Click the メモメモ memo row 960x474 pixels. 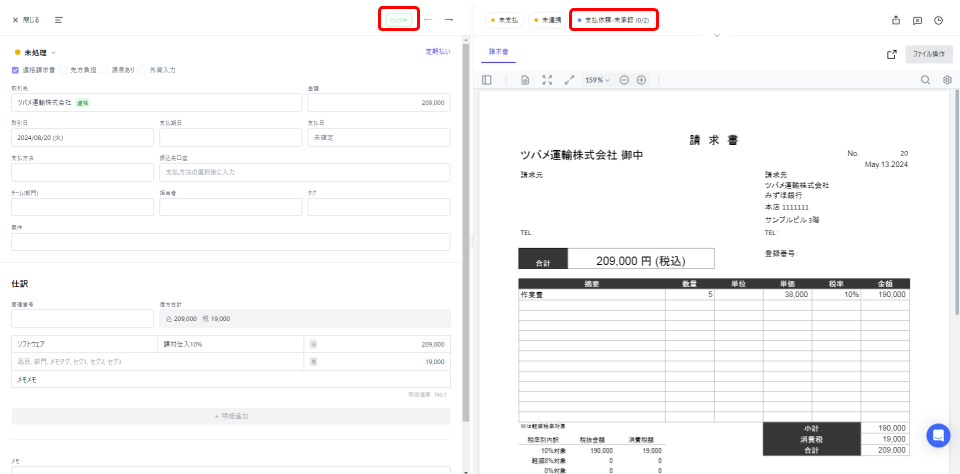(x=231, y=379)
